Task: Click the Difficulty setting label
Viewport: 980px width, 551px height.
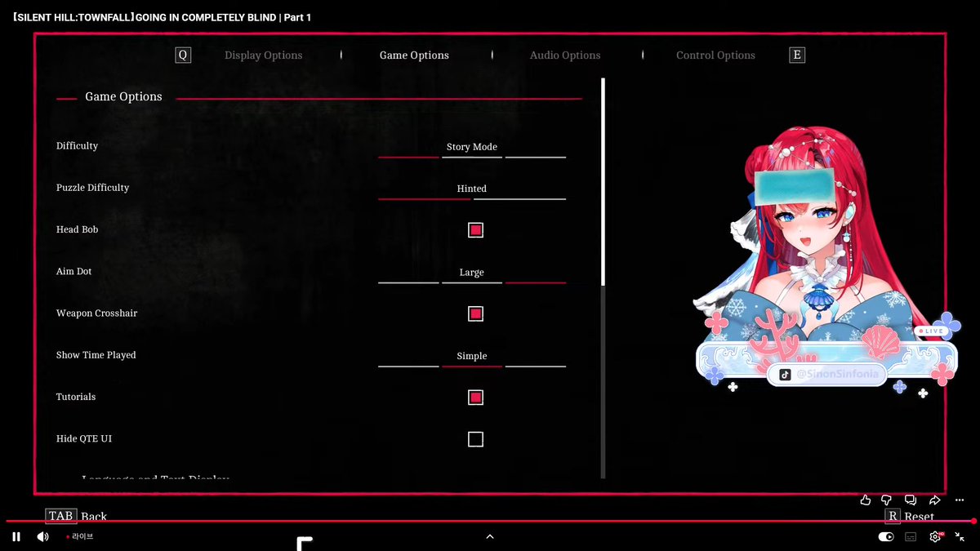Action: coord(77,146)
